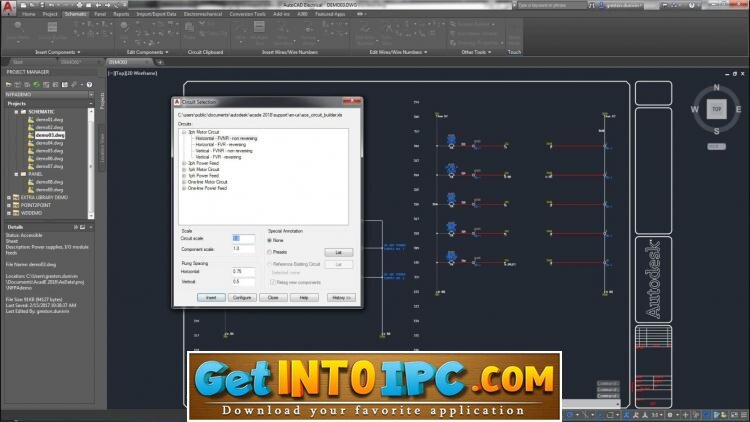Click the List button next to Presets
Screen dimensions: 750x422
pyautogui.click(x=339, y=252)
